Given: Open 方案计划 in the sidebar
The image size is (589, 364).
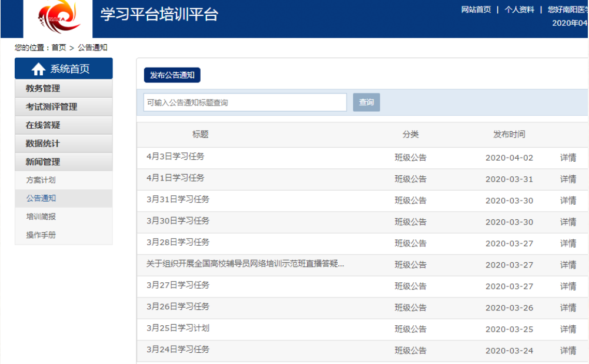Looking at the screenshot, I should 41,180.
